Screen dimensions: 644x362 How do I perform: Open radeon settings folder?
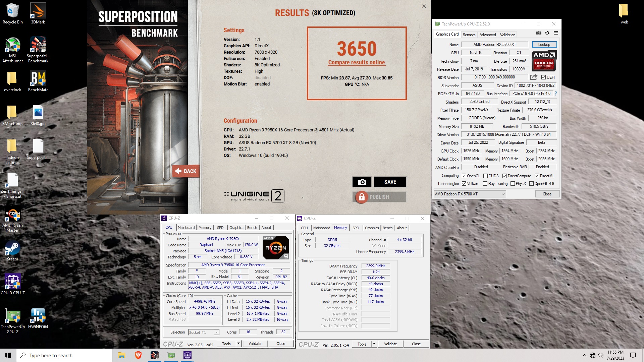[12, 152]
